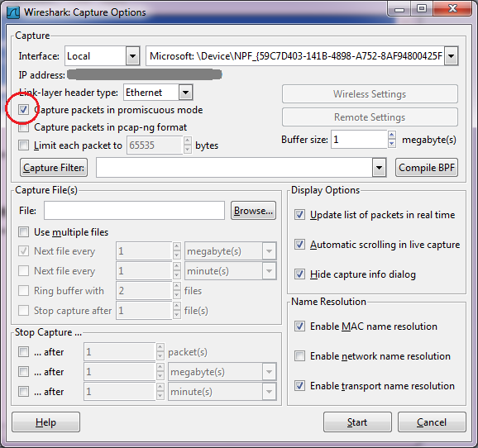This screenshot has height=448, width=478.
Task: Open Stop Capture megabyte(s) unit dropdown
Action: [269, 372]
